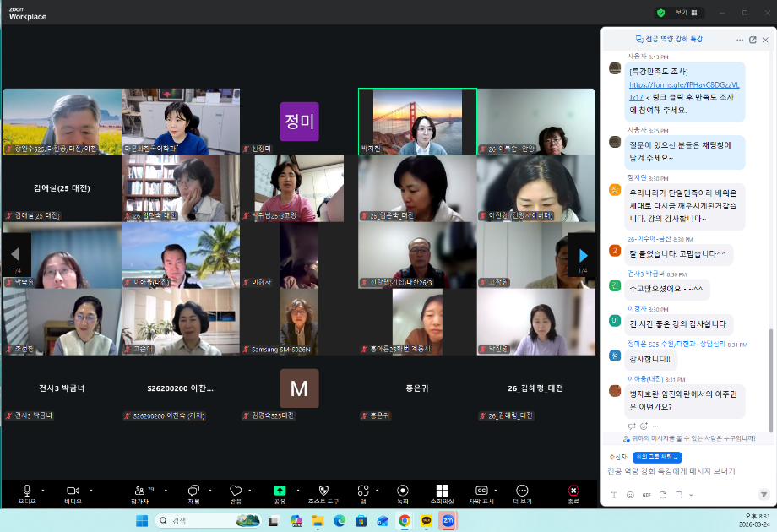
Task: Click the Share screen (공유) icon
Action: pyautogui.click(x=280, y=491)
